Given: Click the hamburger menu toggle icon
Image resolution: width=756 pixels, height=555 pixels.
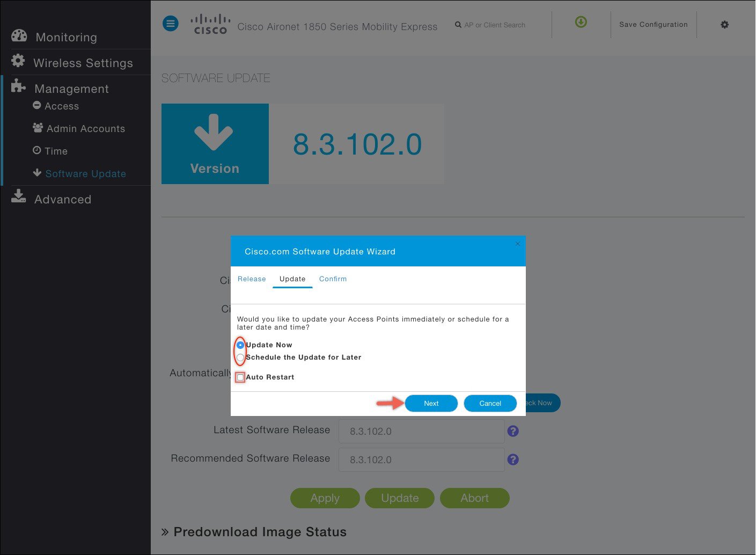Looking at the screenshot, I should pyautogui.click(x=171, y=24).
